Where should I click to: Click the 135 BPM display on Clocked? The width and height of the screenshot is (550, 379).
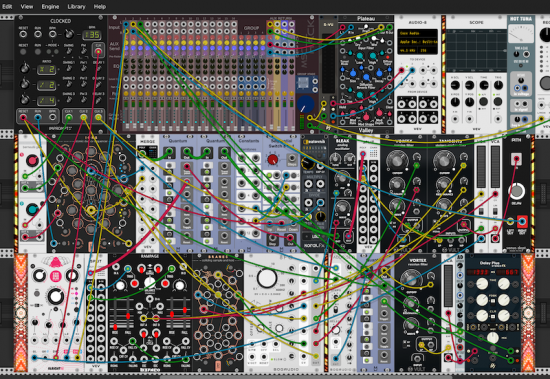(92, 34)
